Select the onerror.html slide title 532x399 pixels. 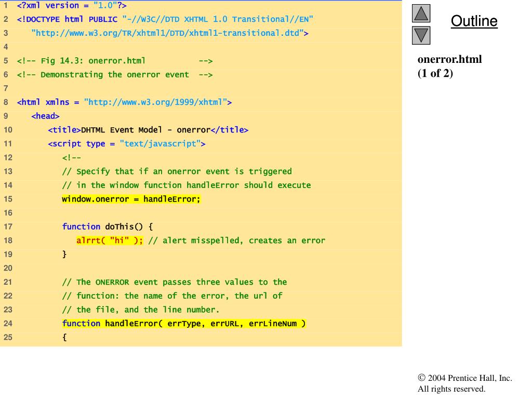449,59
